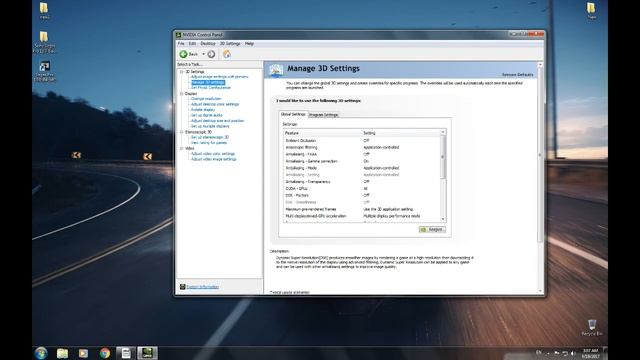
Task: Click the main panel vertical scrollbar
Action: click(540, 155)
